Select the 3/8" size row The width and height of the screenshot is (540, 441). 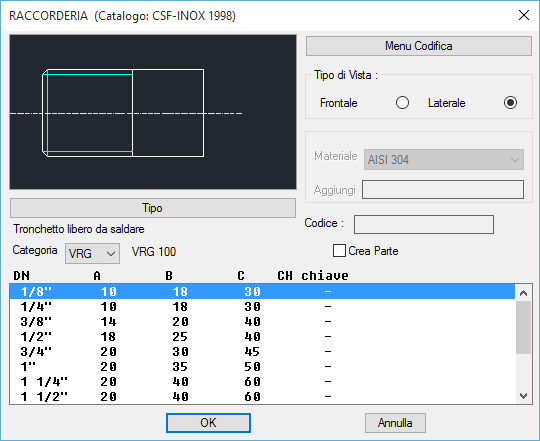click(262, 322)
